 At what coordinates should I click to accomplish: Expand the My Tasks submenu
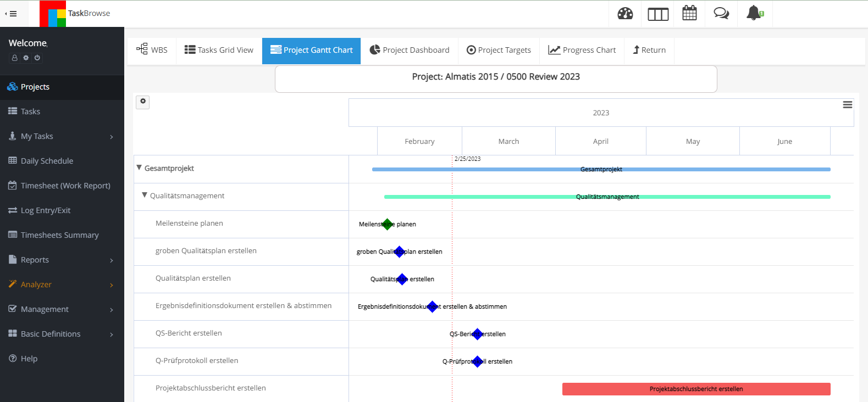tap(112, 137)
